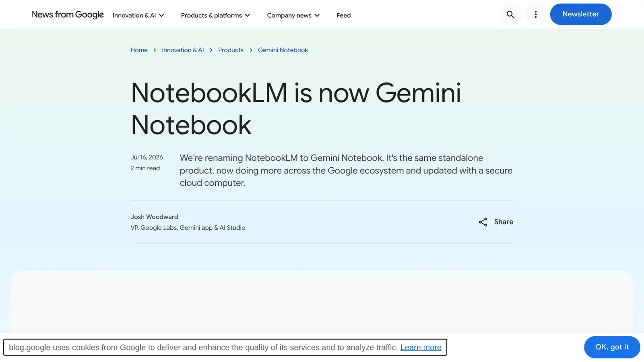Image resolution: width=644 pixels, height=362 pixels.
Task: Expand the Innovation & AI menu
Action: (138, 15)
